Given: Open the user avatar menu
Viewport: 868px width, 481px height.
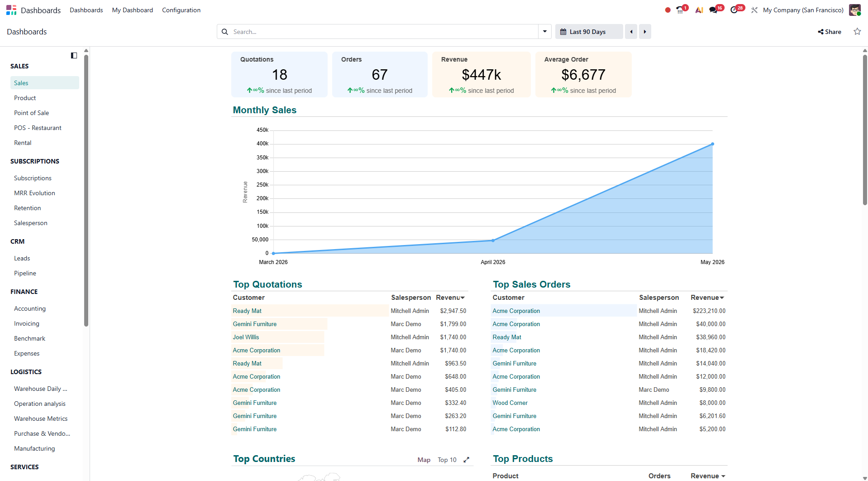Looking at the screenshot, I should [854, 10].
